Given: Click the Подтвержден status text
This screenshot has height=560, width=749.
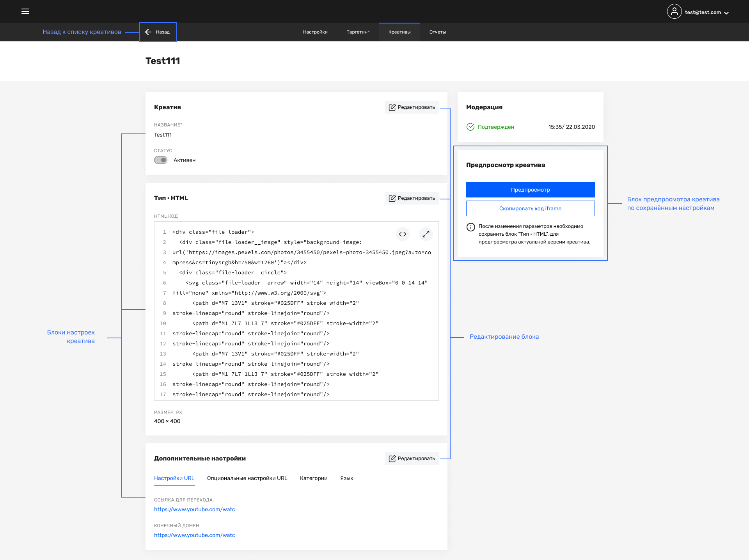Looking at the screenshot, I should click(x=496, y=127).
